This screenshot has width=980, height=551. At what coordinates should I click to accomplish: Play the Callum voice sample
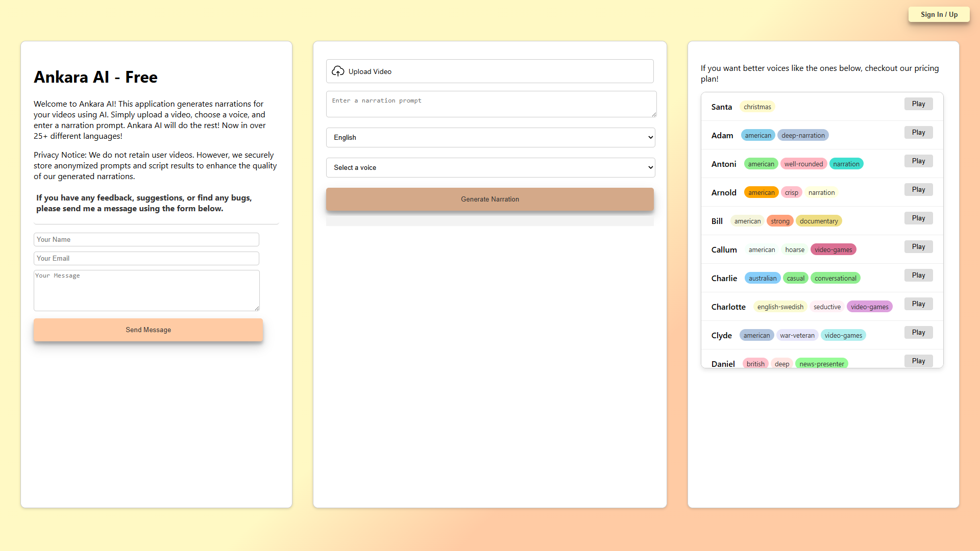tap(918, 247)
